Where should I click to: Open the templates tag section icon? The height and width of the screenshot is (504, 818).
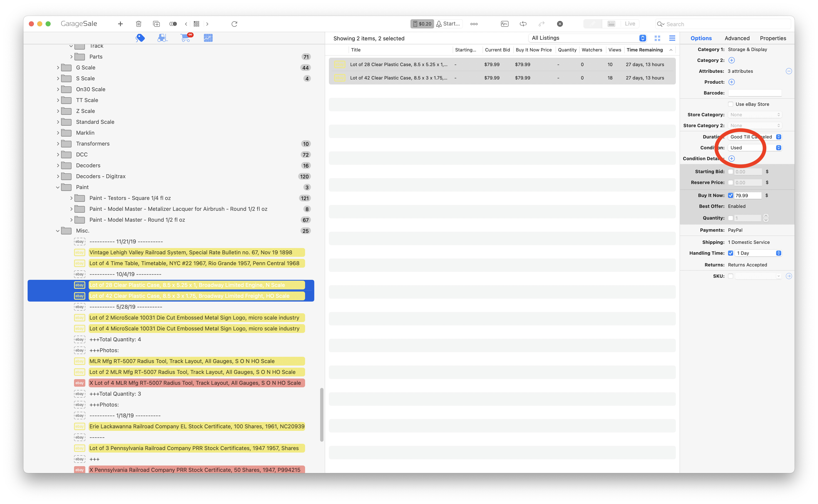tap(140, 38)
